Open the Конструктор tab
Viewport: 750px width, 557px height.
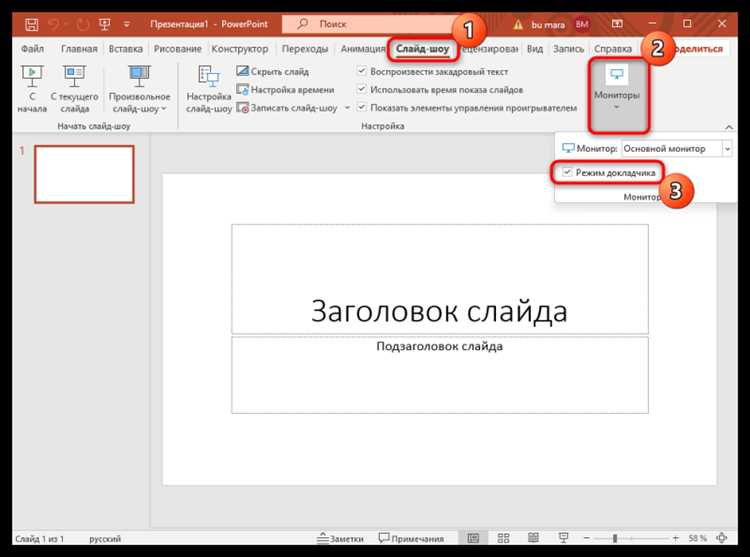240,49
